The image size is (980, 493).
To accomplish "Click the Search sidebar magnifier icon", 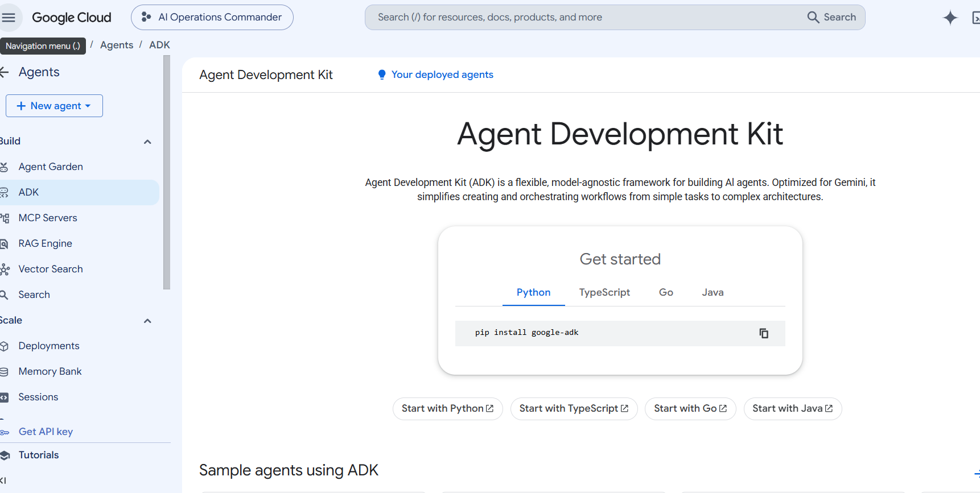I will point(4,295).
